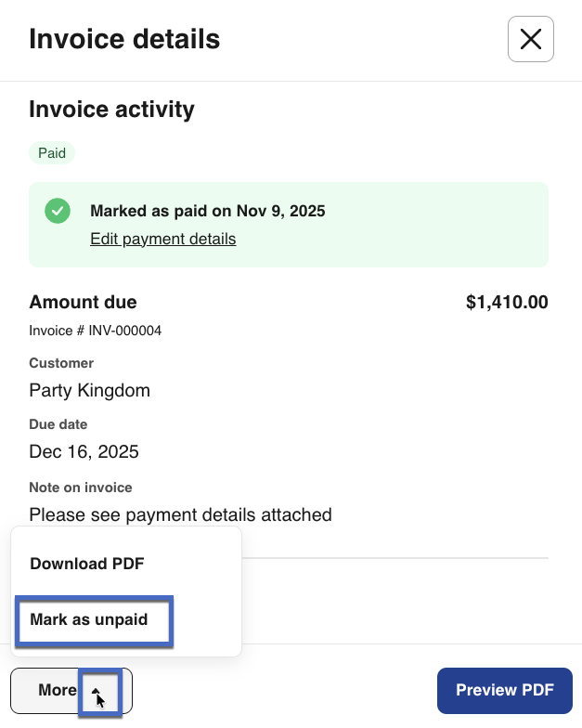Click the Invoice details heading

(x=124, y=39)
